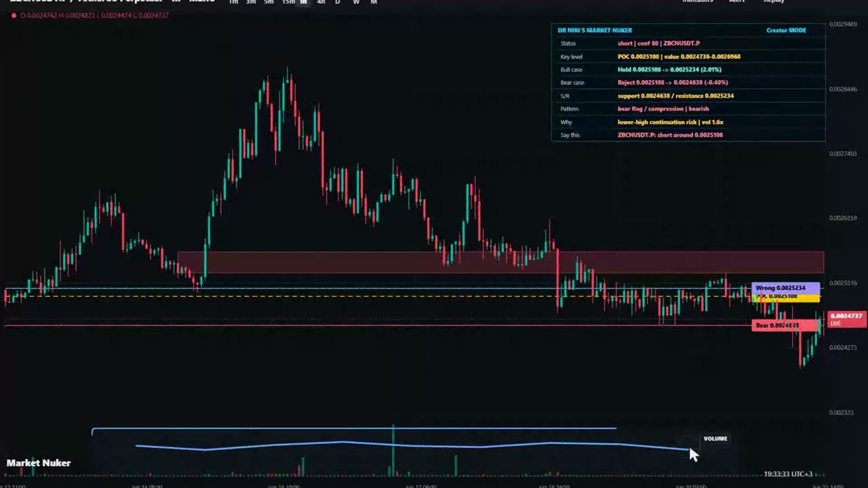Switch to the 3m timeframe

251,2
